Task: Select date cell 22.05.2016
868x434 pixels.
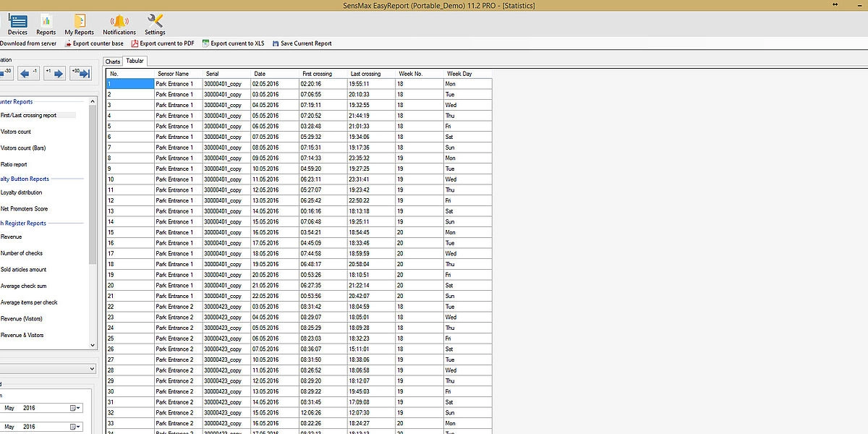Action: coord(275,296)
